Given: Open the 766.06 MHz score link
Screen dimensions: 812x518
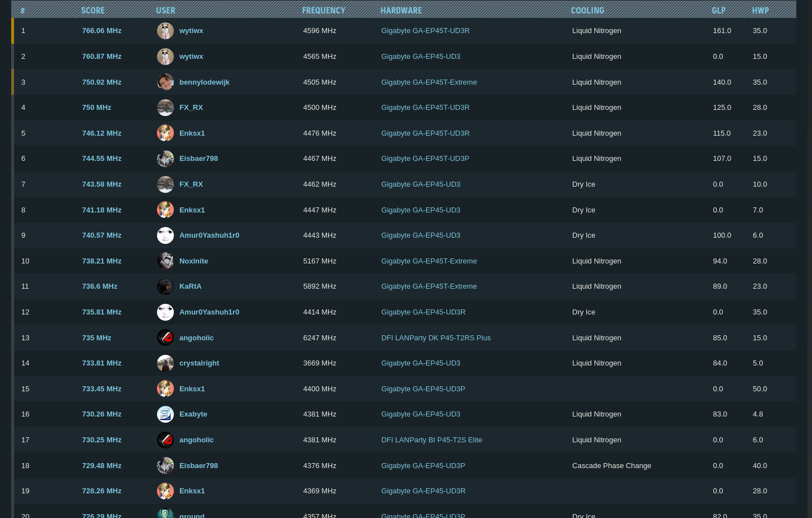Looking at the screenshot, I should coord(101,31).
